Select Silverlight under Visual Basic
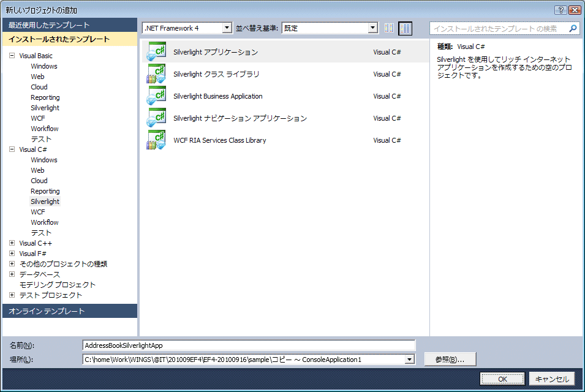585x392 pixels. click(x=45, y=108)
